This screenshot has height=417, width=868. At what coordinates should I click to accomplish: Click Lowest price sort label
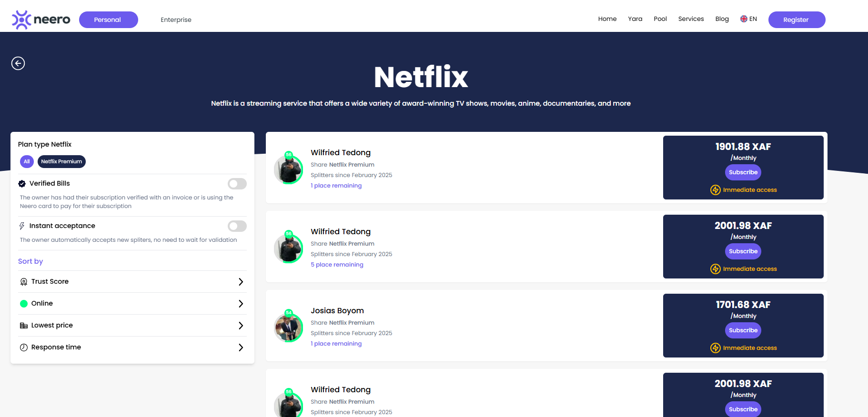click(x=52, y=326)
